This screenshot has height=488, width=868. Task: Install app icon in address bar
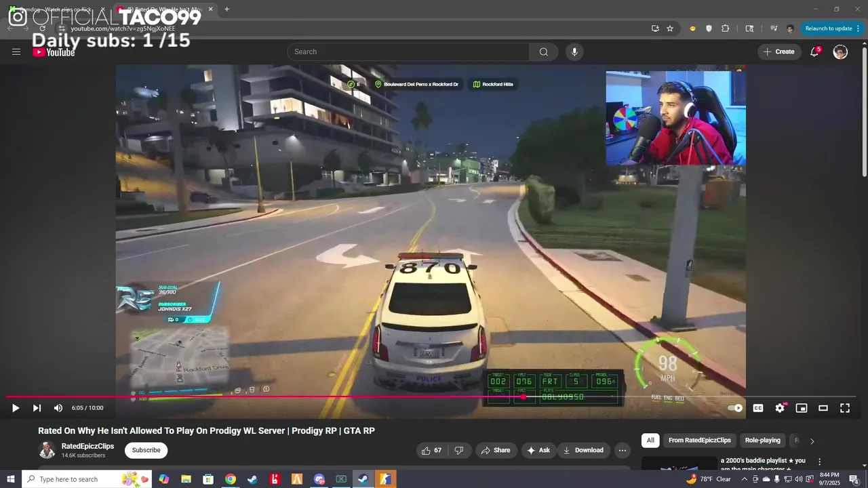(x=655, y=28)
